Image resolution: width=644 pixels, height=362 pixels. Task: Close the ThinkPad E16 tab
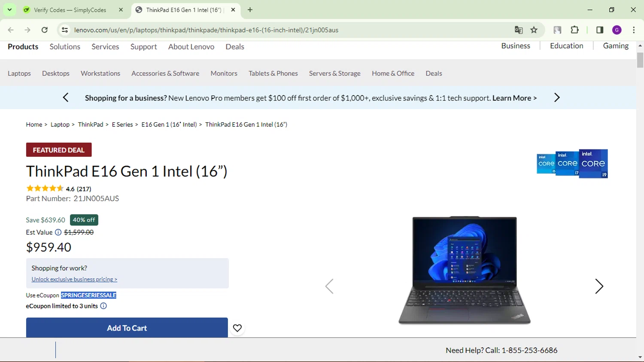[x=233, y=9]
